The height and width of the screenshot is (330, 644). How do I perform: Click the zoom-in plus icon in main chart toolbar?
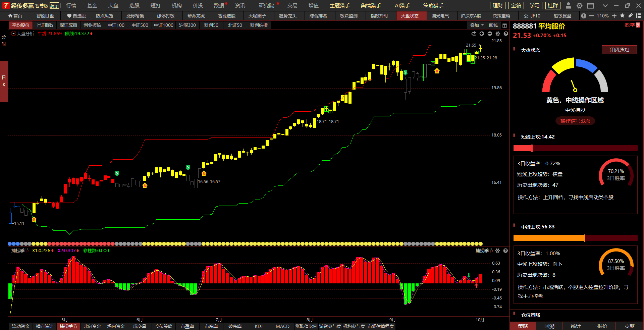(482, 34)
